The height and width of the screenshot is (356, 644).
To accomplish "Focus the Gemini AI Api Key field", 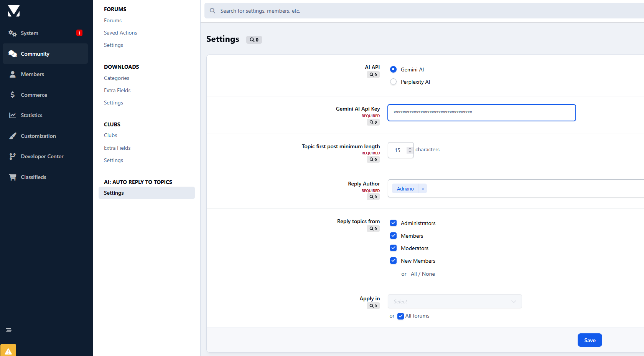I will click(481, 113).
